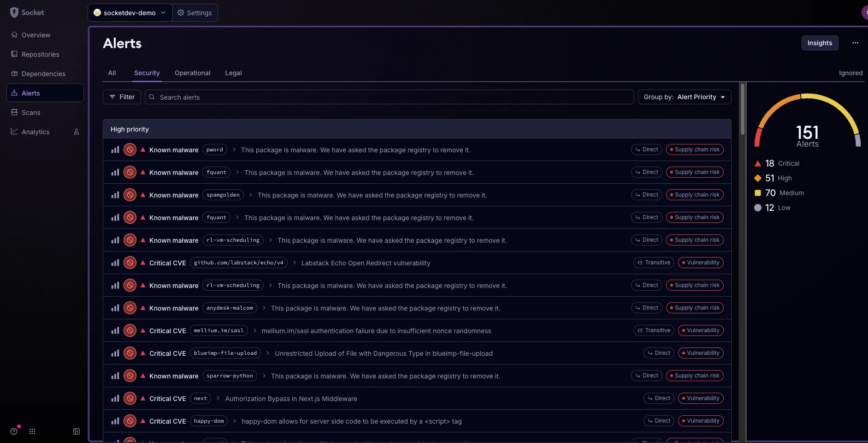Open Settings via the gear icon
868x443 pixels.
181,12
